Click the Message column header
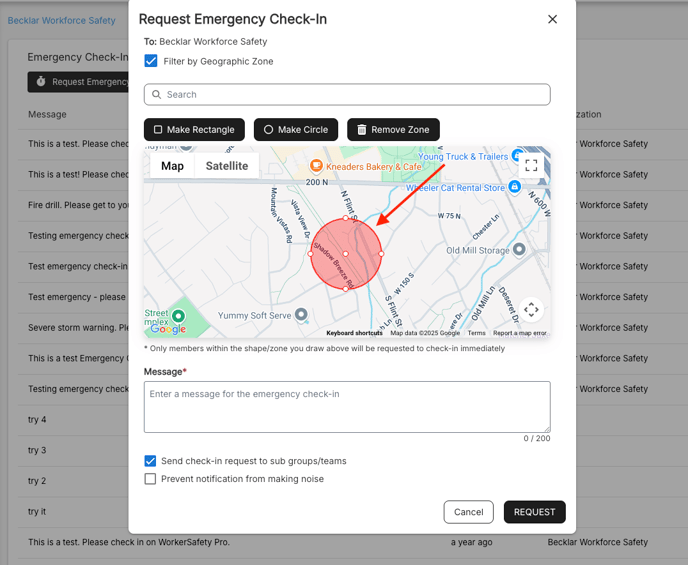This screenshot has width=688, height=565. click(47, 114)
